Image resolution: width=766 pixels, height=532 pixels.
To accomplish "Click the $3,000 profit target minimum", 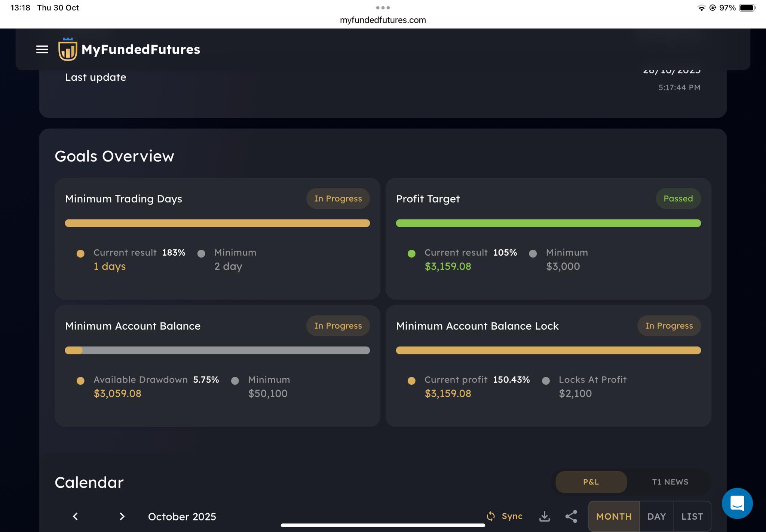I will [x=563, y=266].
